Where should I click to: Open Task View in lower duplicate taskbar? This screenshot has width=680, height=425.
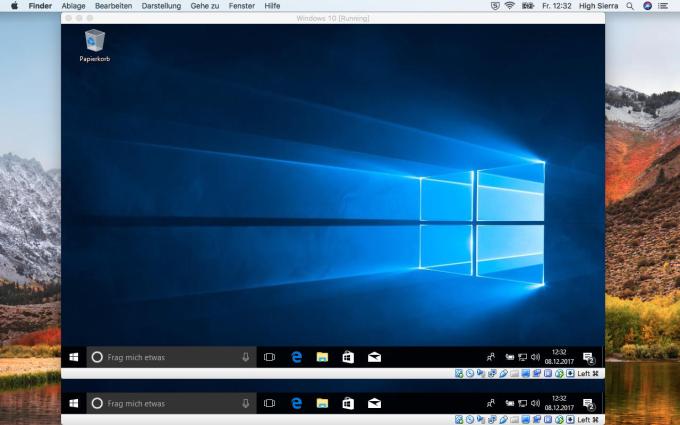pyautogui.click(x=269, y=403)
